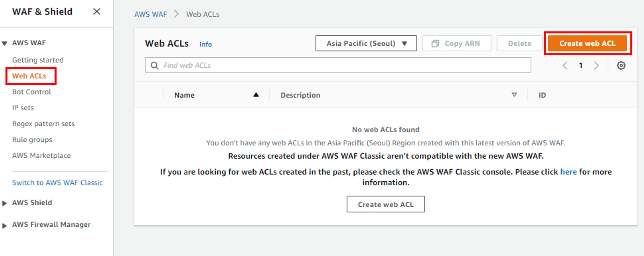Close the WAF & Shield sidebar panel

(x=97, y=12)
